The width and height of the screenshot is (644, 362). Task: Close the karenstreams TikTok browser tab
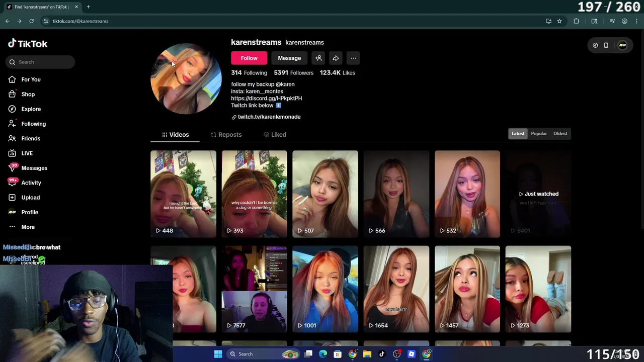click(x=76, y=7)
